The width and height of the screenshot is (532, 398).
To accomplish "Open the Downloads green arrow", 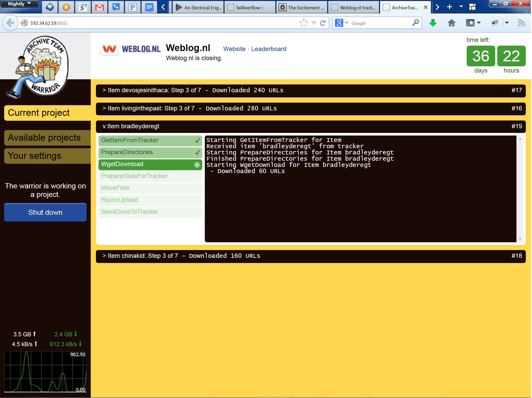I will [433, 23].
